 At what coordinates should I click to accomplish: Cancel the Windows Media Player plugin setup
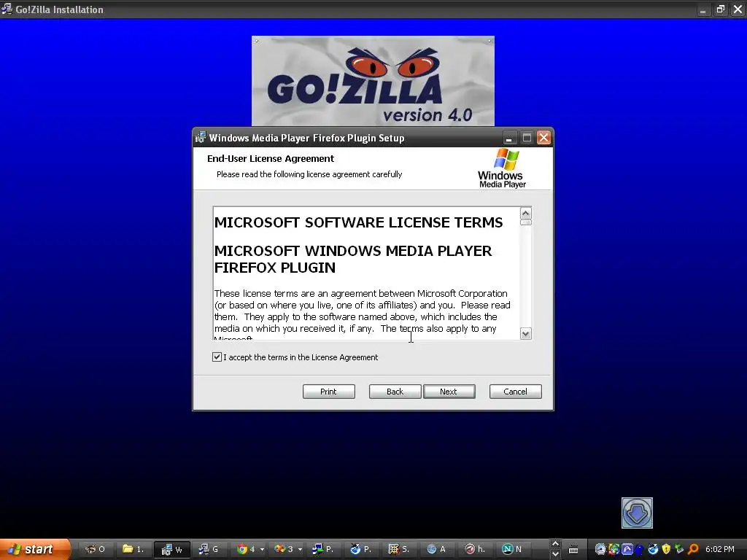pos(516,392)
